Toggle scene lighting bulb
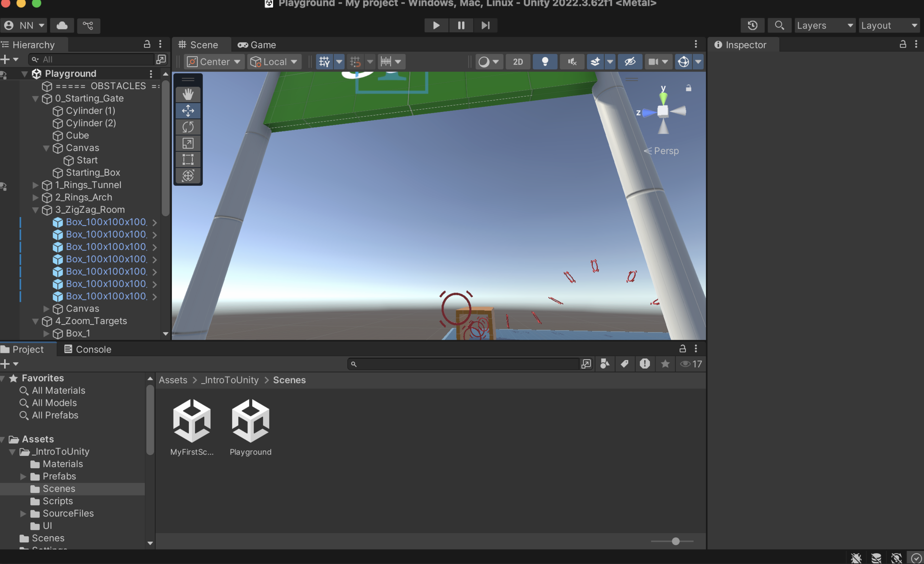 (544, 62)
